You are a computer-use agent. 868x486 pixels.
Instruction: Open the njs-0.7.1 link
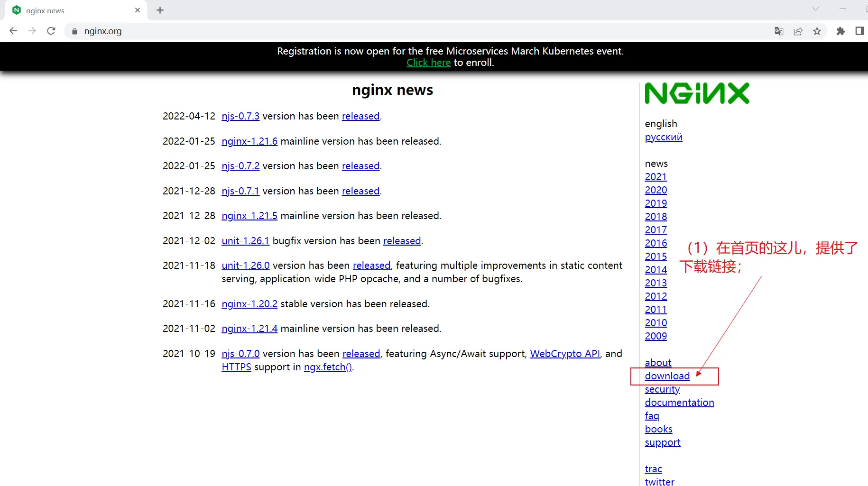(x=240, y=191)
